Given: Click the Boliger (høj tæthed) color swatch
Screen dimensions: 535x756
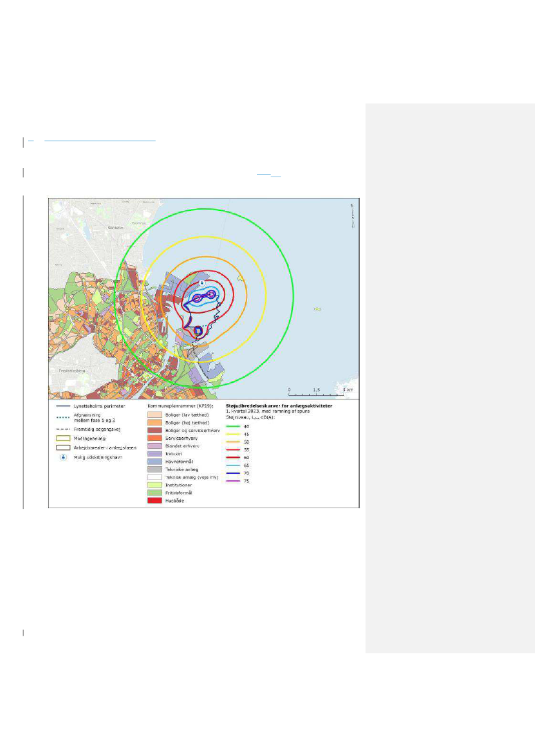Looking at the screenshot, I should (155, 422).
